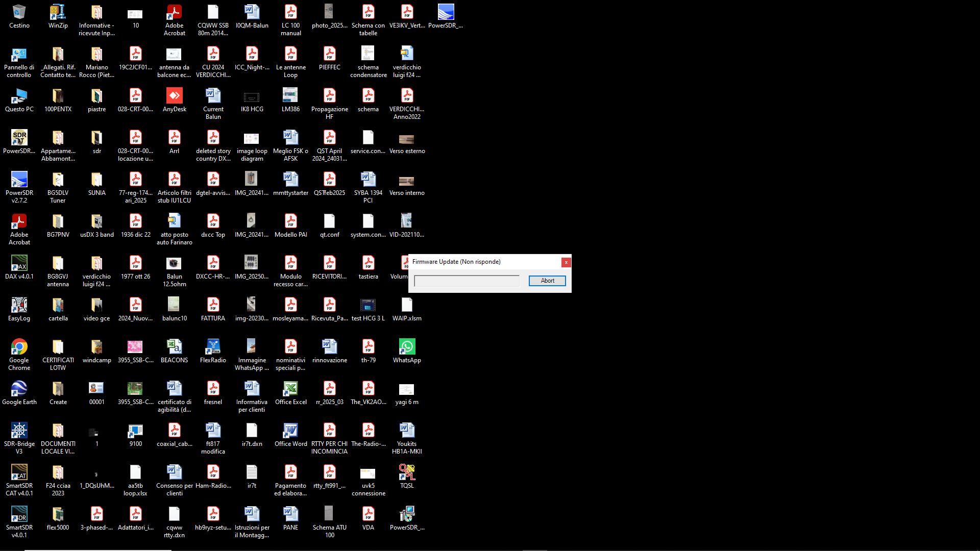This screenshot has width=980, height=551.
Task: Select the WhatsApp desktop icon
Action: [x=407, y=352]
